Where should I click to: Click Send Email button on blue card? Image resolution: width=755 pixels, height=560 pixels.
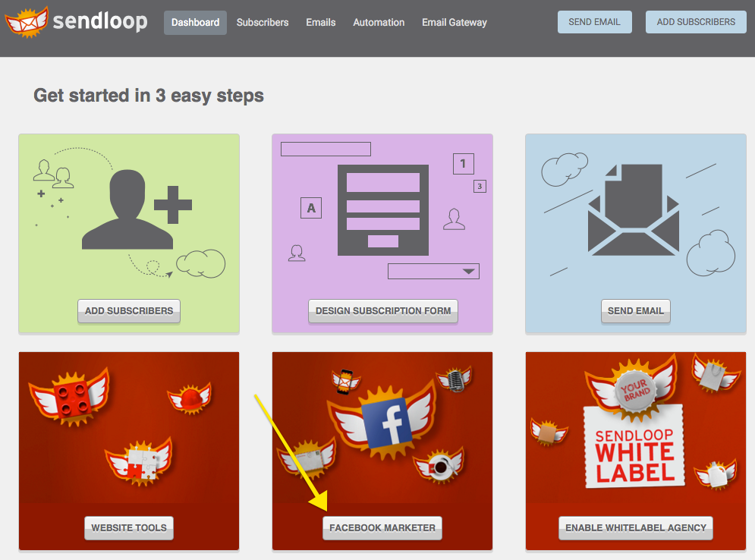click(636, 311)
